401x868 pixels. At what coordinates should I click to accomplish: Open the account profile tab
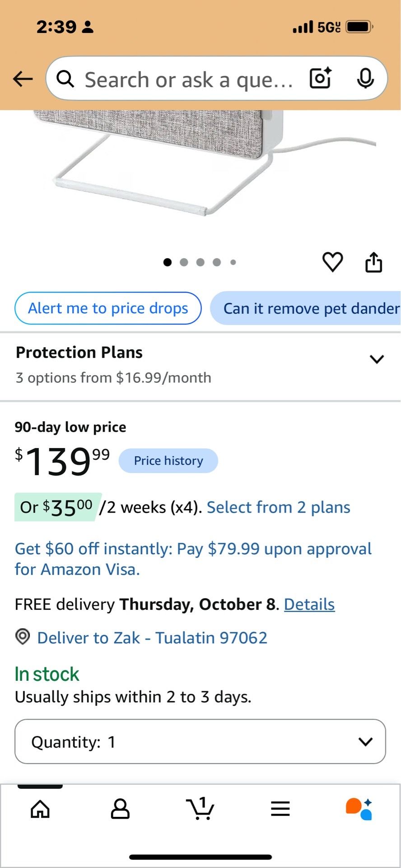(x=120, y=809)
